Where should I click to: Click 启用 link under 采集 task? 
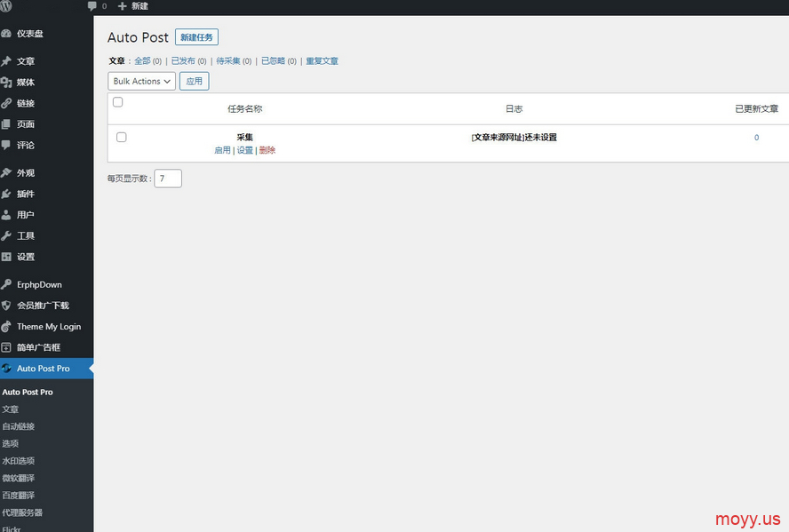tap(222, 150)
